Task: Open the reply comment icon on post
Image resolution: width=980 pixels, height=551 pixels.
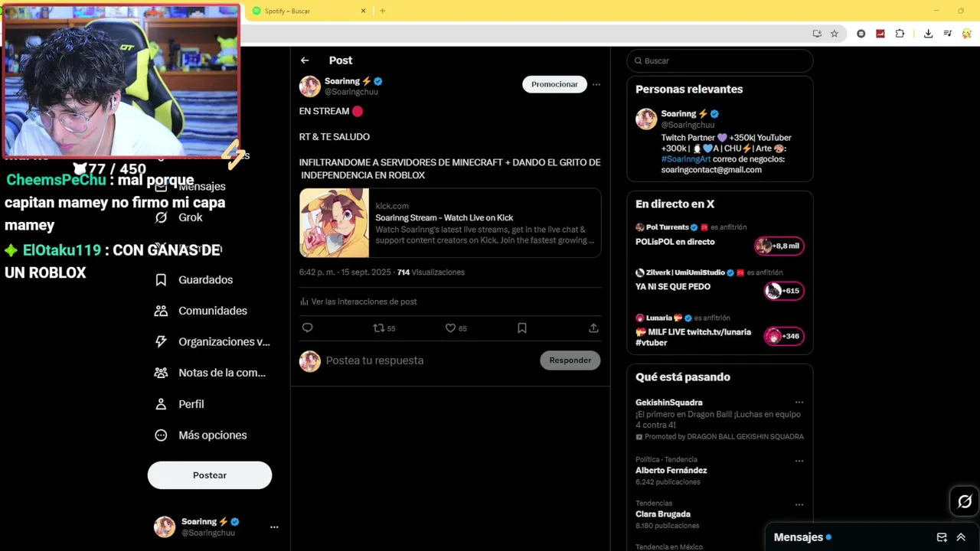Action: (307, 328)
